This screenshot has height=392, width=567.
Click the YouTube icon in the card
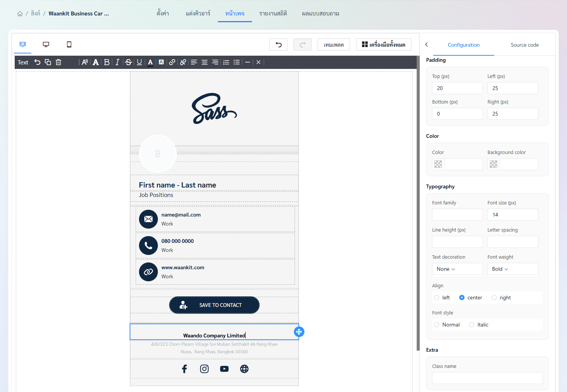224,369
